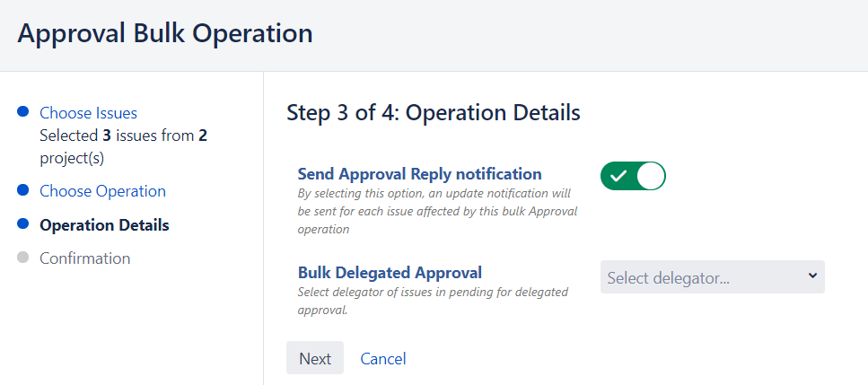Click the gray bullet beside Confirmation

coord(22,258)
